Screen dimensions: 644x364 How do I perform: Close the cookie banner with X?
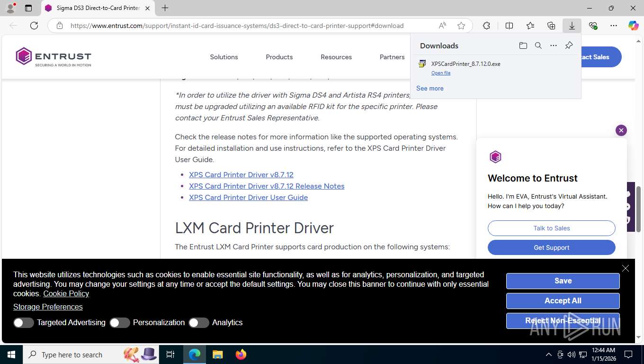tap(626, 268)
